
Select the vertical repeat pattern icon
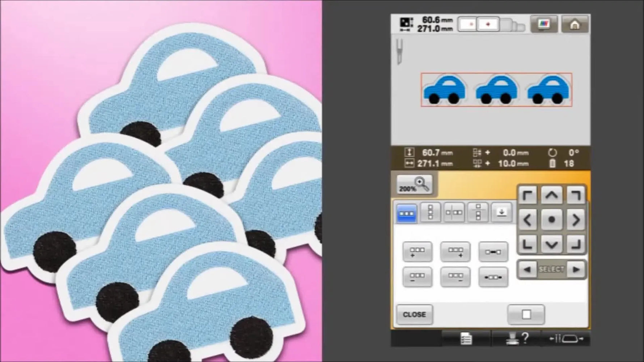click(431, 212)
